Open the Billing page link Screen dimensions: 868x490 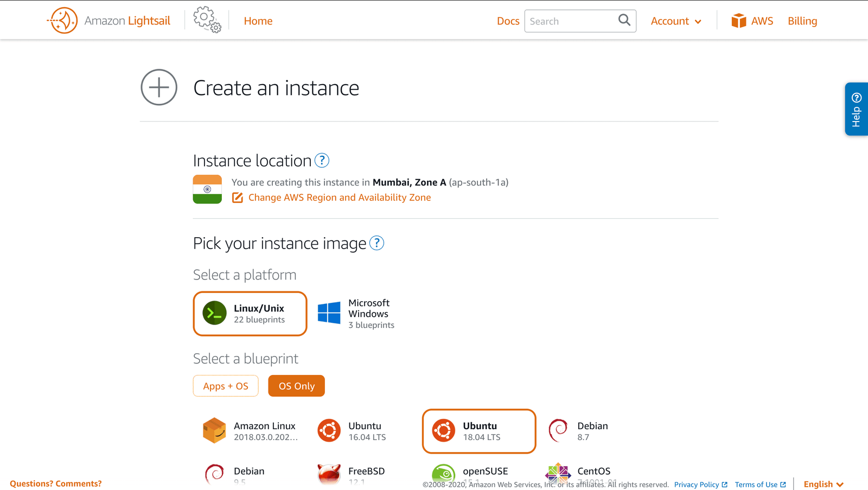802,21
